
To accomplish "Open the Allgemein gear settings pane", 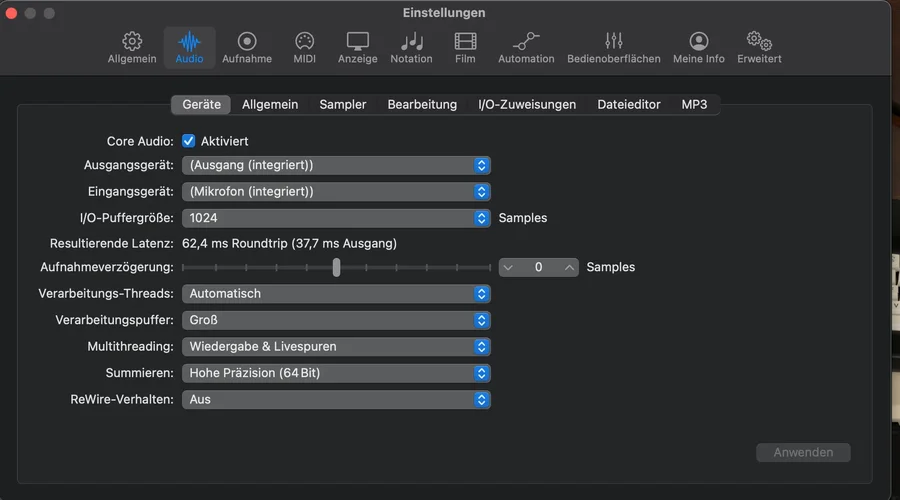I will click(x=132, y=47).
